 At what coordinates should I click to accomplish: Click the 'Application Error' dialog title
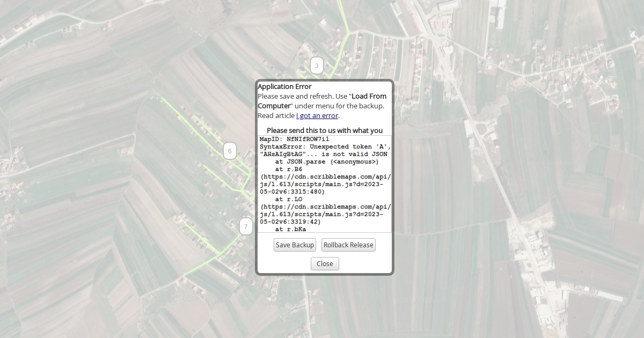click(284, 86)
